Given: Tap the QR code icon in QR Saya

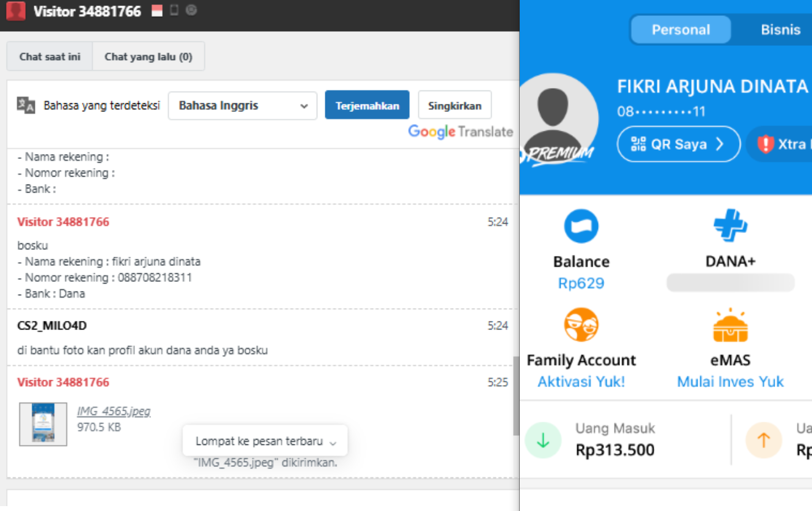Looking at the screenshot, I should 638,144.
